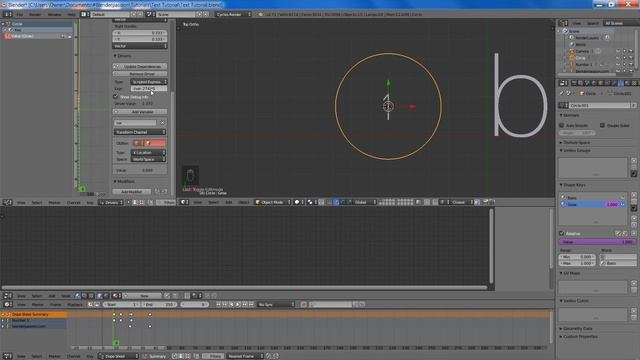Image resolution: width=640 pixels, height=360 pixels.
Task: Click Update Dependencies button
Action: pyautogui.click(x=140, y=66)
